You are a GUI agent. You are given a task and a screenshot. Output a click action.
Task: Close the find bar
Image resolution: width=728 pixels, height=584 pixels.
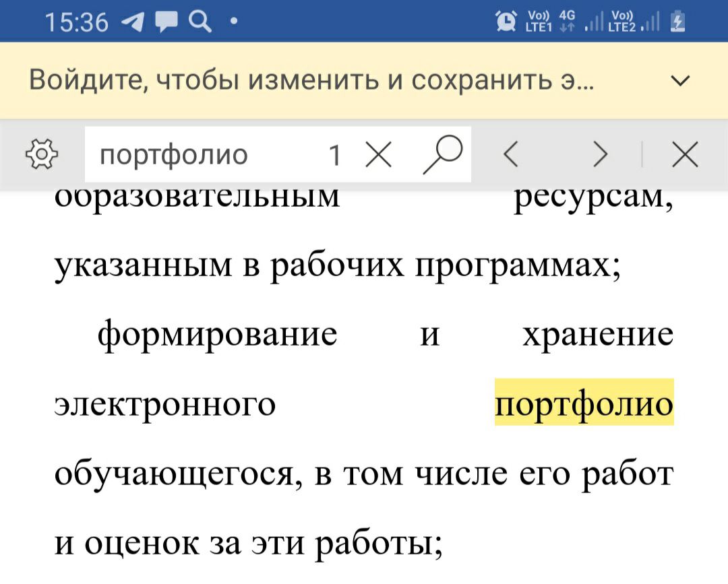(685, 154)
